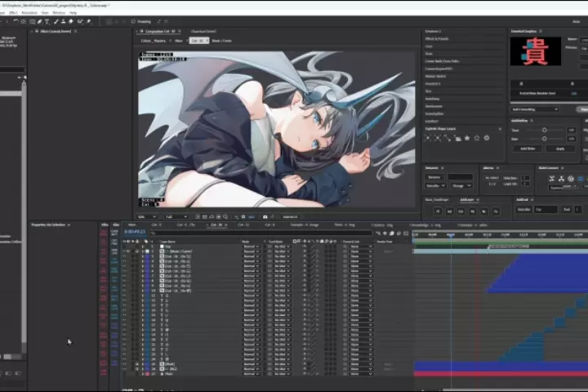Open the Help menu
Screen dimensions: 588x392
point(73,13)
